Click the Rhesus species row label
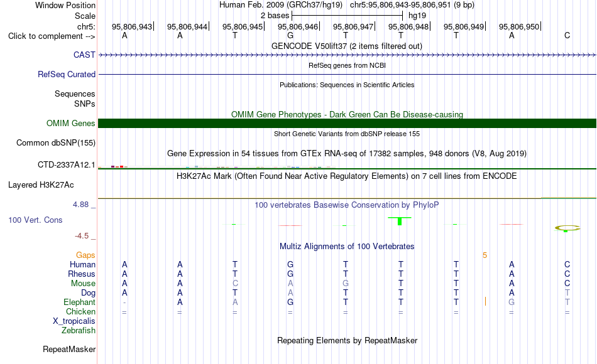 point(82,274)
